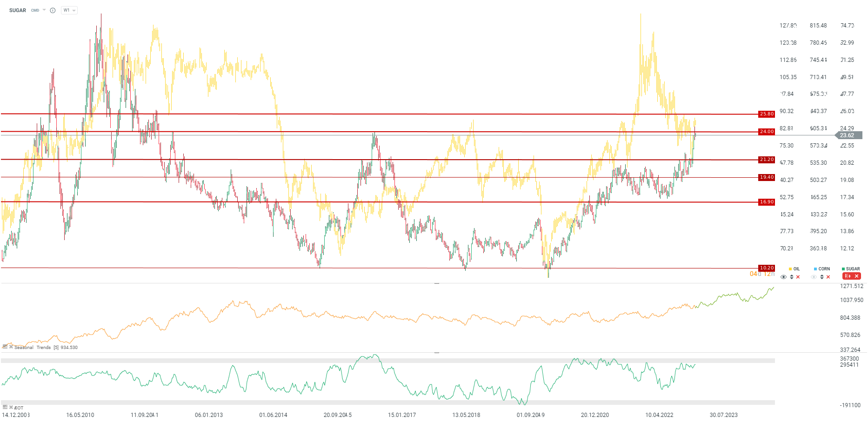Viewport: 868px width, 423px height.
Task: Close the COT indicator panel
Action: [11, 407]
